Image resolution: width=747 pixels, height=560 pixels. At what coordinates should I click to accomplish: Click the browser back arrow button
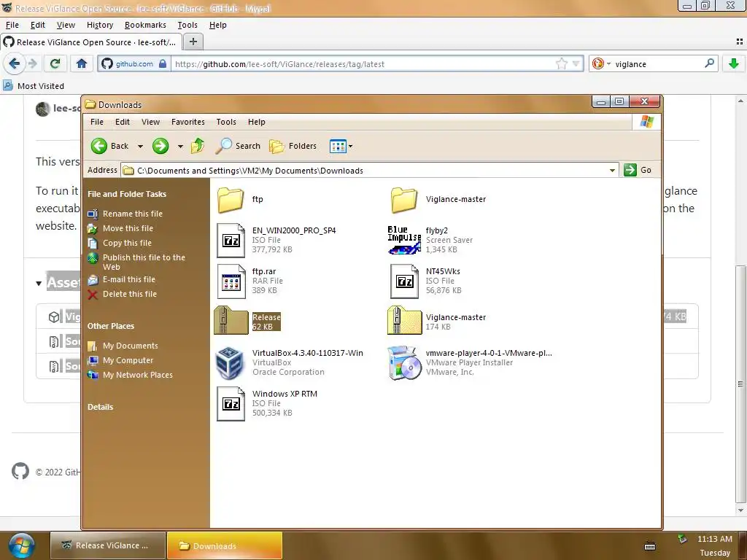15,63
